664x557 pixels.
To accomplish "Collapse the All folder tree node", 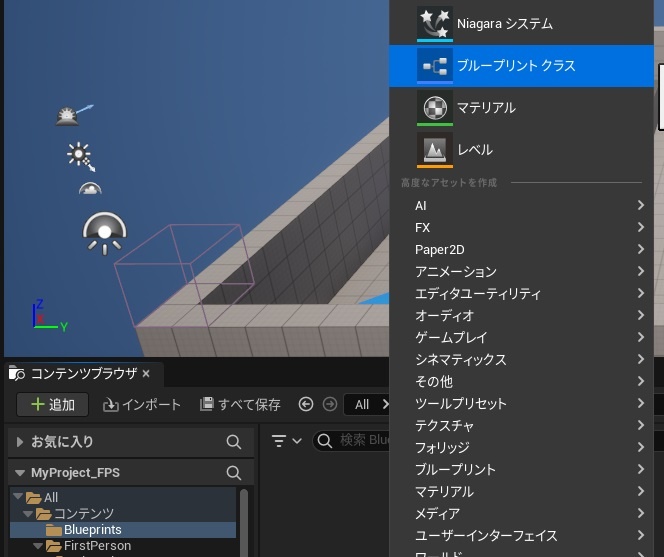I will (18, 496).
